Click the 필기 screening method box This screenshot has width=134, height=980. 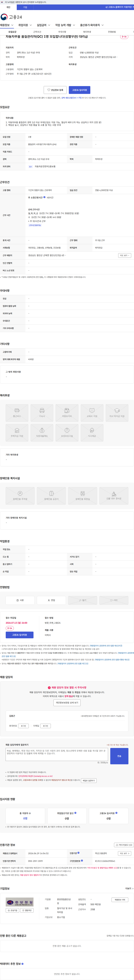click(83, 600)
